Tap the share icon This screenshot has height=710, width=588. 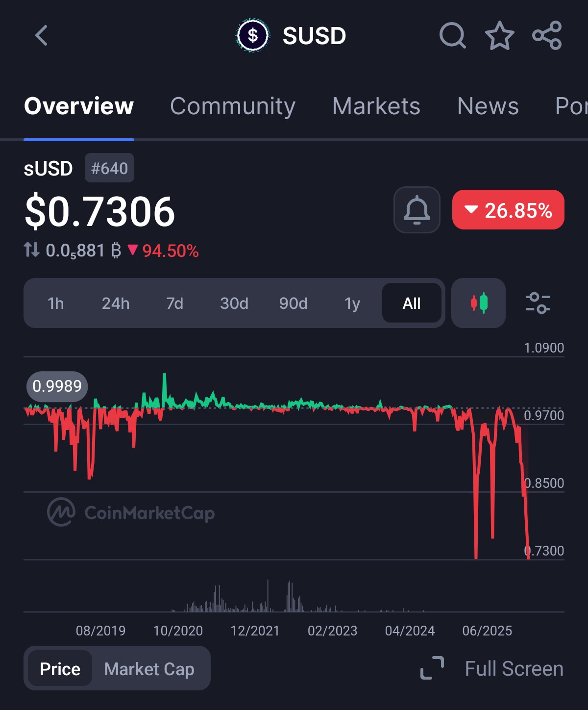(x=547, y=36)
